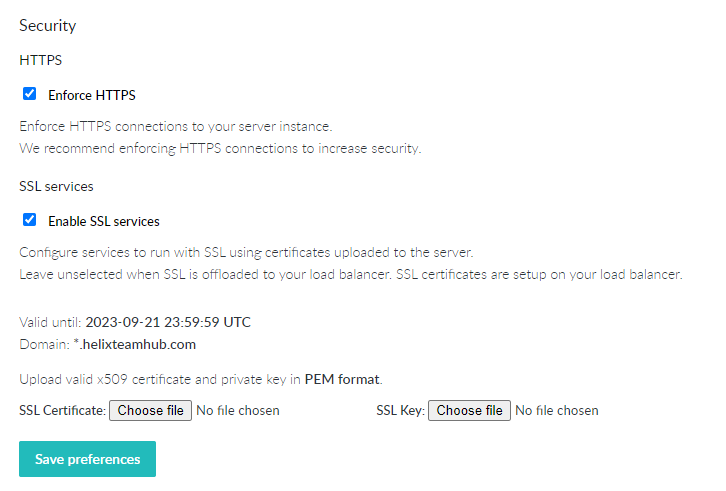Screen dimensions: 726x491
Task: Toggle the Enforce HTTPS checkbox
Action: coord(29,95)
